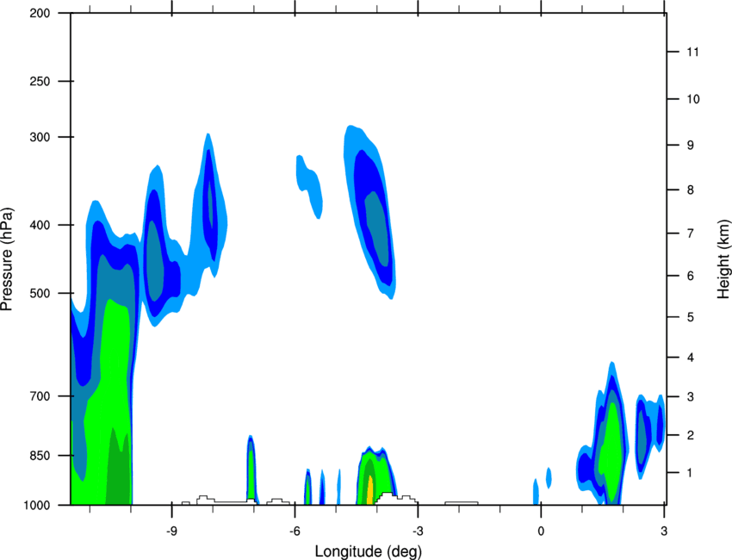Click height tick label 4
732x560 pixels.
pos(691,358)
